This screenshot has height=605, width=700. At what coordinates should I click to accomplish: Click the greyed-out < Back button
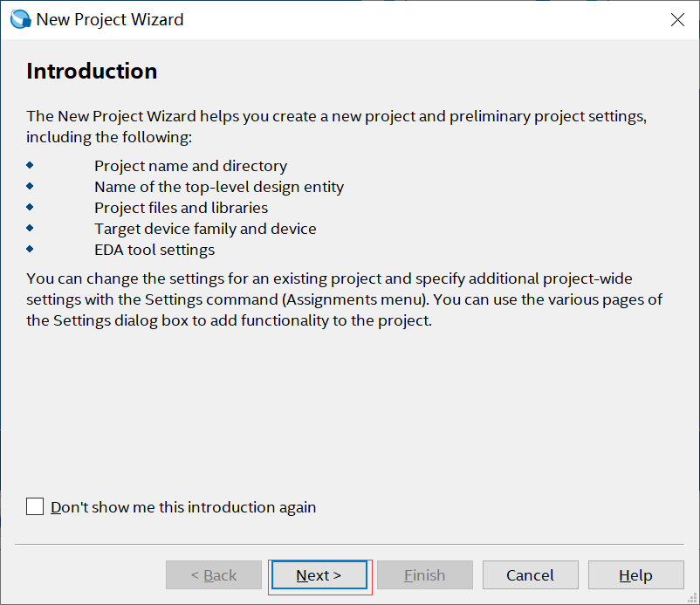214,575
